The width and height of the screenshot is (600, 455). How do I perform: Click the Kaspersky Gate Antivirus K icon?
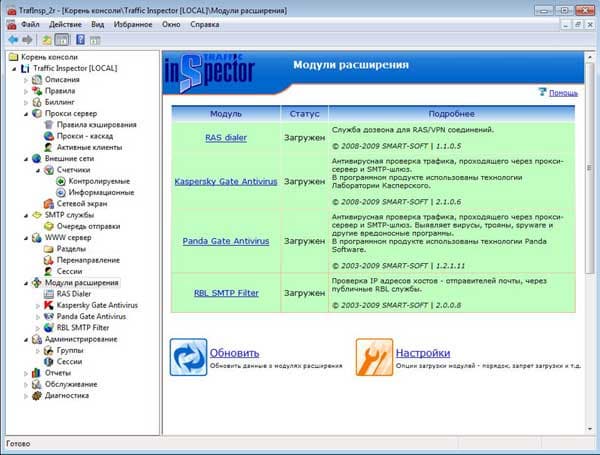point(49,305)
